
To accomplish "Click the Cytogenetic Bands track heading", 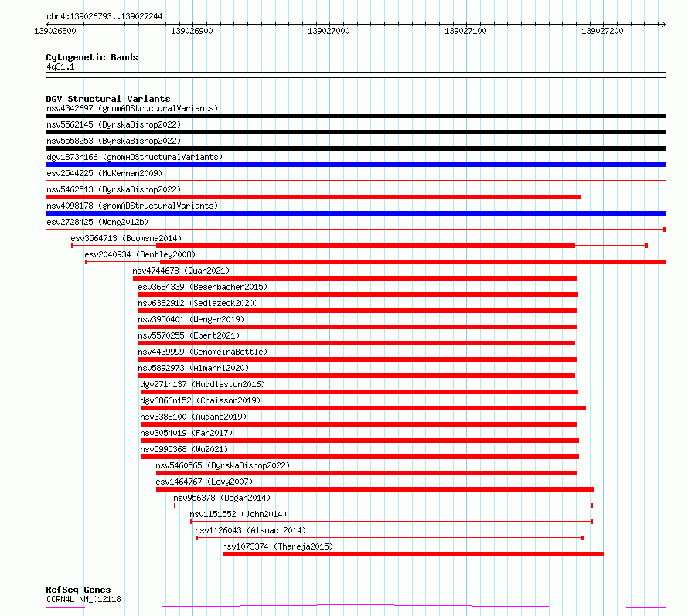I will 92,57.
